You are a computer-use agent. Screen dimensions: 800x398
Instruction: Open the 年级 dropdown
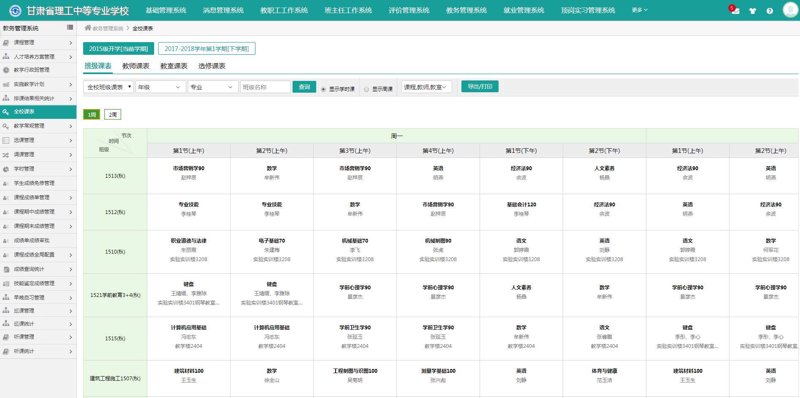(161, 87)
